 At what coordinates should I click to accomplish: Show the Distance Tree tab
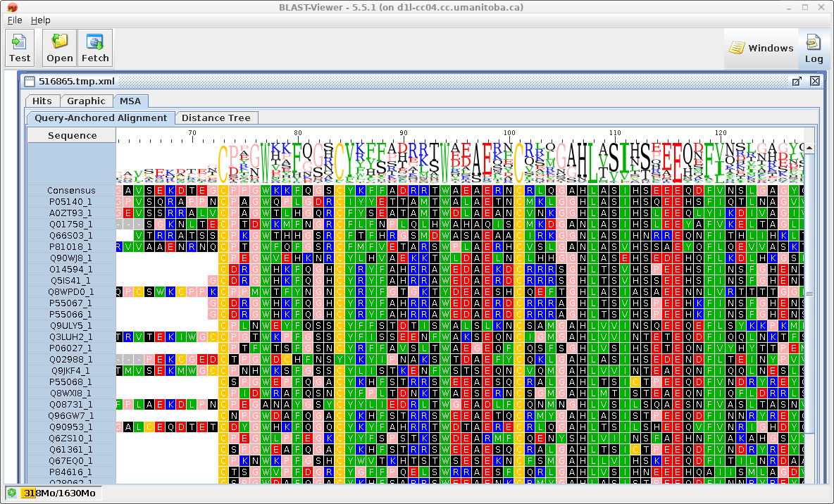(x=216, y=118)
